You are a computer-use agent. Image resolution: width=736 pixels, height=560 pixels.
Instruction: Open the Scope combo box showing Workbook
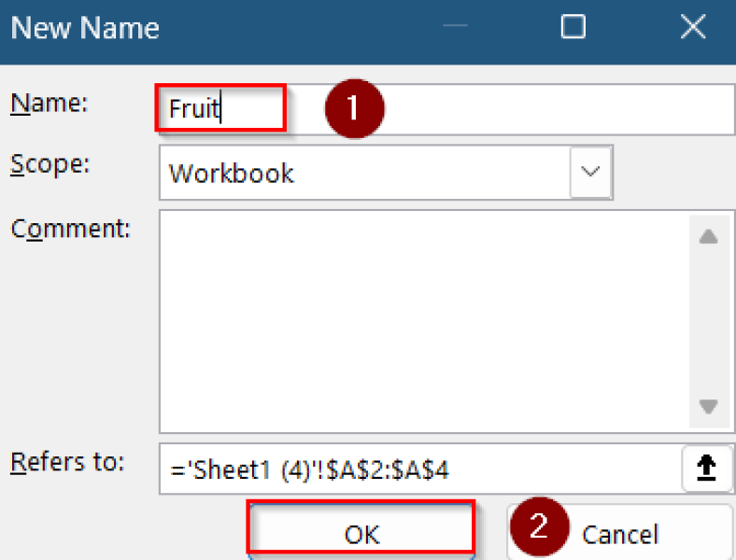coord(364,173)
